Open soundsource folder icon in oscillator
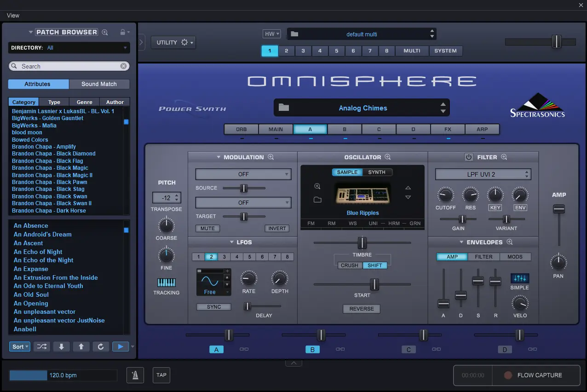587x392 pixels. click(x=317, y=200)
